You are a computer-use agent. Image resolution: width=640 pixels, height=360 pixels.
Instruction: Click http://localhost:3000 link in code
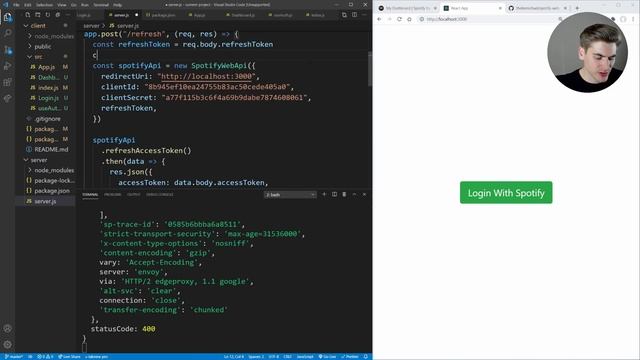(x=208, y=76)
